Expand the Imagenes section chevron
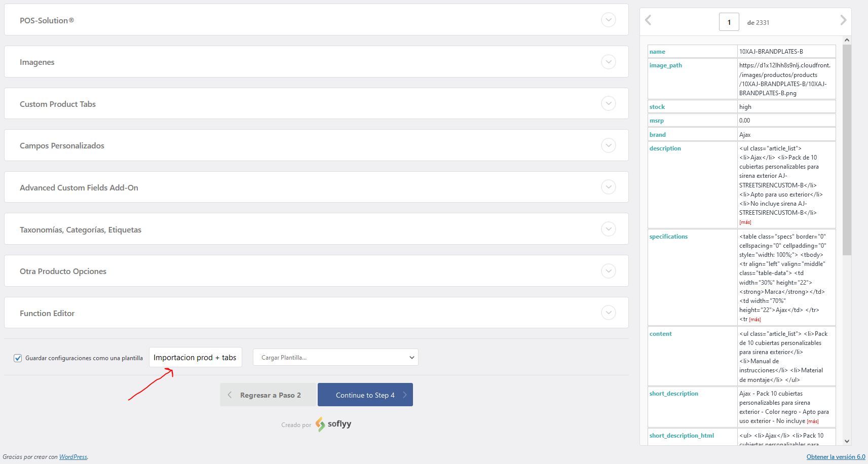The width and height of the screenshot is (868, 464). (x=608, y=62)
